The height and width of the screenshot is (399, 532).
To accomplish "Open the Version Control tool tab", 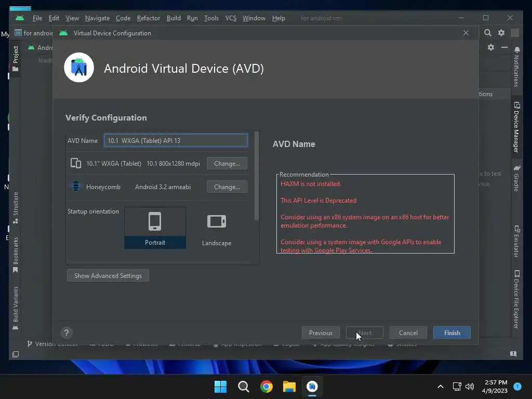I will [52, 344].
